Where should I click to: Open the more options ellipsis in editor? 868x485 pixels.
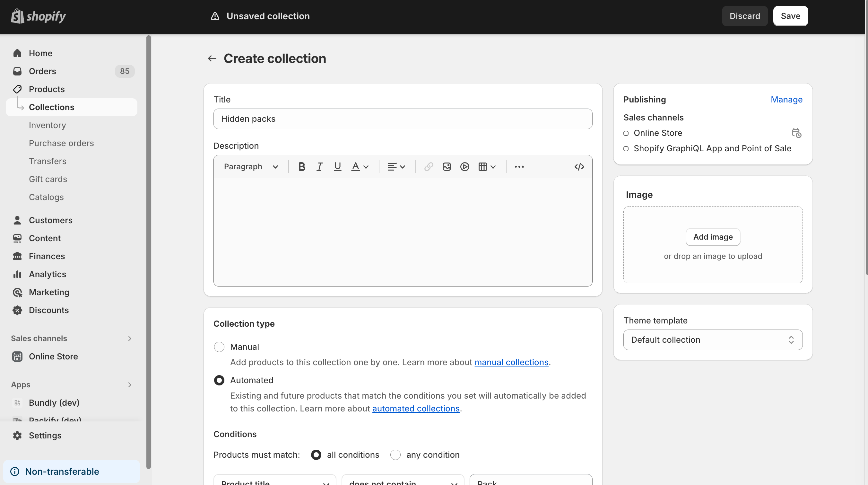click(x=519, y=167)
